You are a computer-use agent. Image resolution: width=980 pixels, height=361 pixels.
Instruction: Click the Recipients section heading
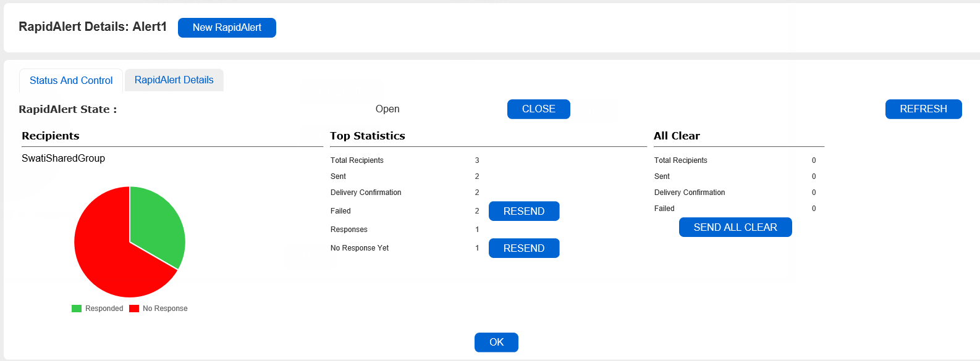pos(51,136)
